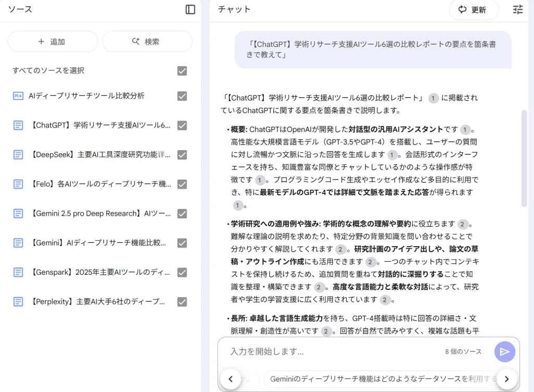Open citation 2 after 要約に役立ちます
The image size is (534, 392).
[x=462, y=224]
